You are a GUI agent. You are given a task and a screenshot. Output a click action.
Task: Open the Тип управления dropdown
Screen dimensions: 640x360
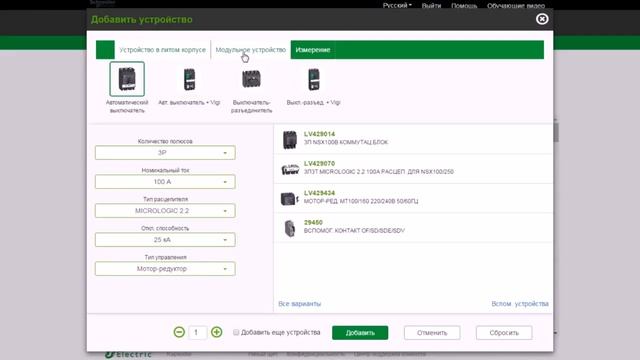pyautogui.click(x=165, y=269)
